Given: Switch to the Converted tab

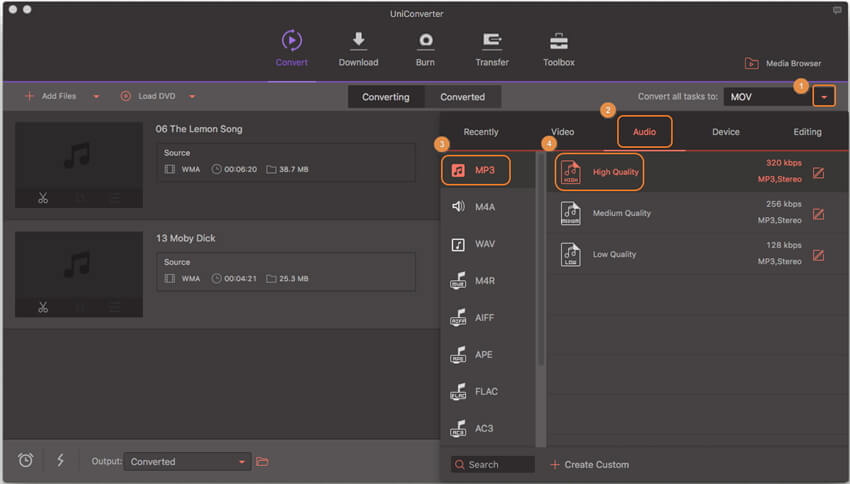Looking at the screenshot, I should click(x=462, y=97).
